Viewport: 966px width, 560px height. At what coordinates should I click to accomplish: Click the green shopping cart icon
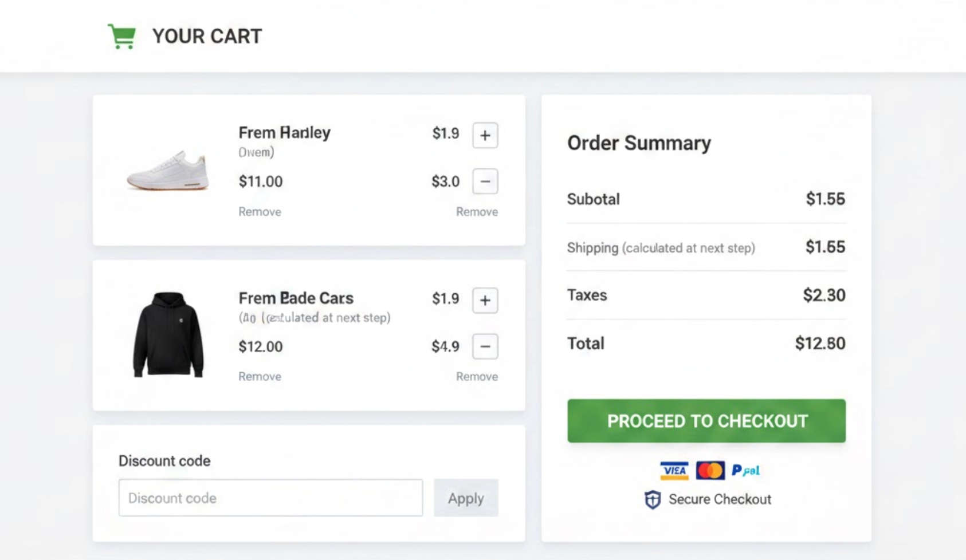coord(122,37)
